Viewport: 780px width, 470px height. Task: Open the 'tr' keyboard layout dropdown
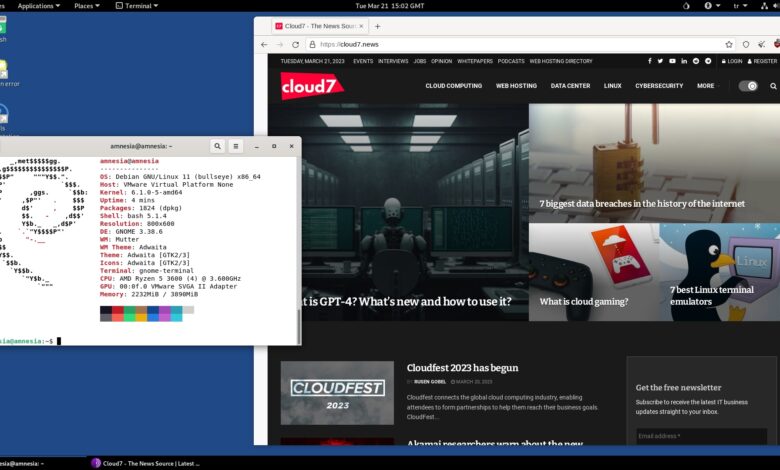click(x=740, y=6)
